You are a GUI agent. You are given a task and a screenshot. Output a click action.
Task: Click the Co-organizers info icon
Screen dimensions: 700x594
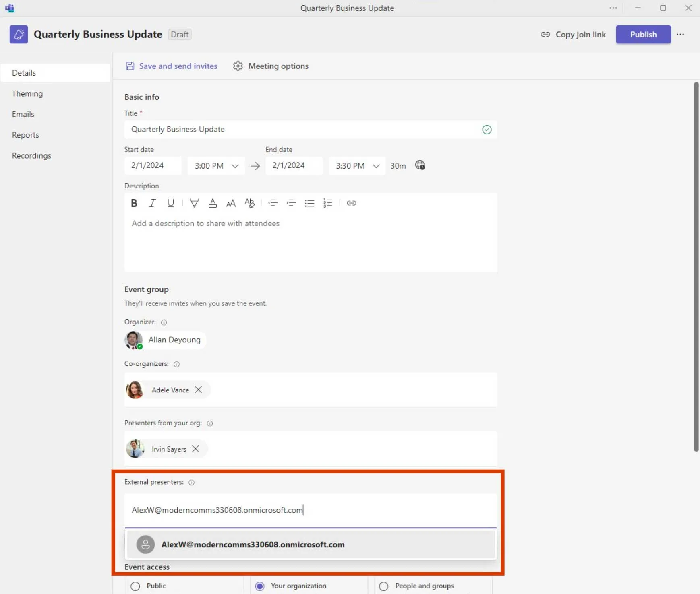pyautogui.click(x=176, y=364)
